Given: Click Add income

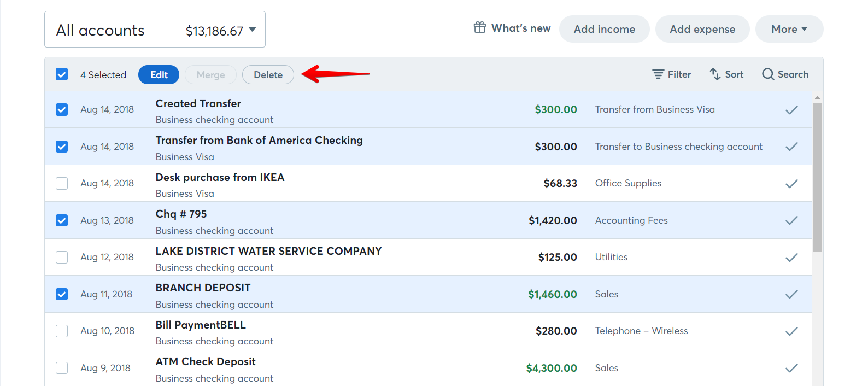Looking at the screenshot, I should (x=604, y=29).
